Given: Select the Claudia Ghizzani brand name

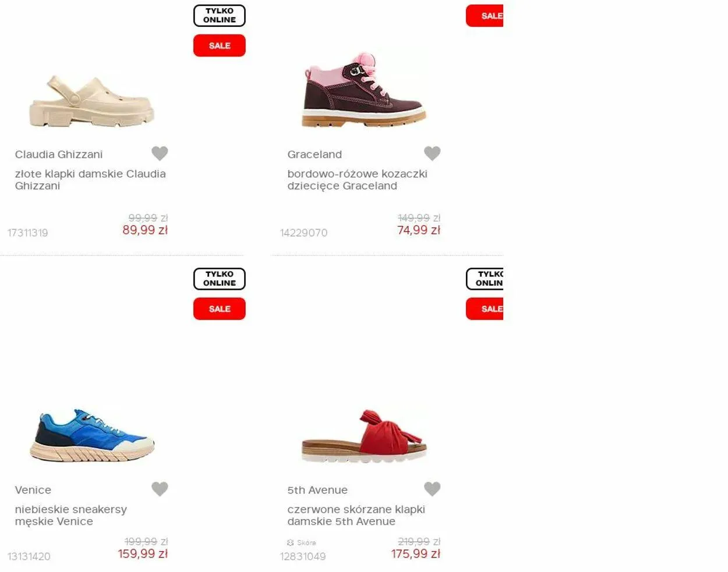Looking at the screenshot, I should [x=59, y=154].
